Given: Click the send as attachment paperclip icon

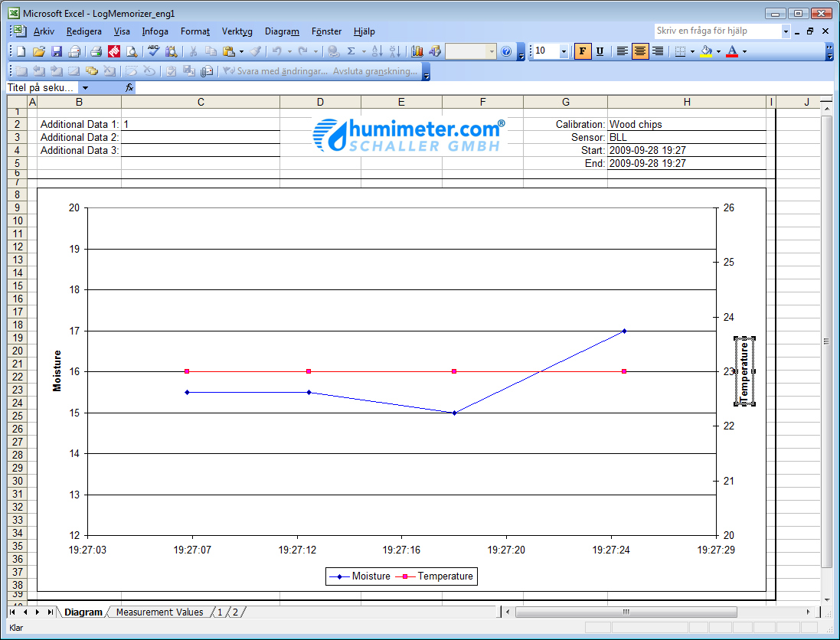Looking at the screenshot, I should pyautogui.click(x=207, y=70).
